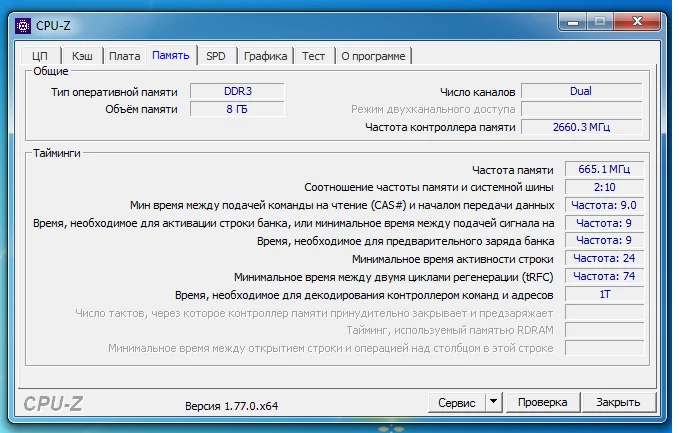Click the empty RDRAM timing field

tap(604, 330)
